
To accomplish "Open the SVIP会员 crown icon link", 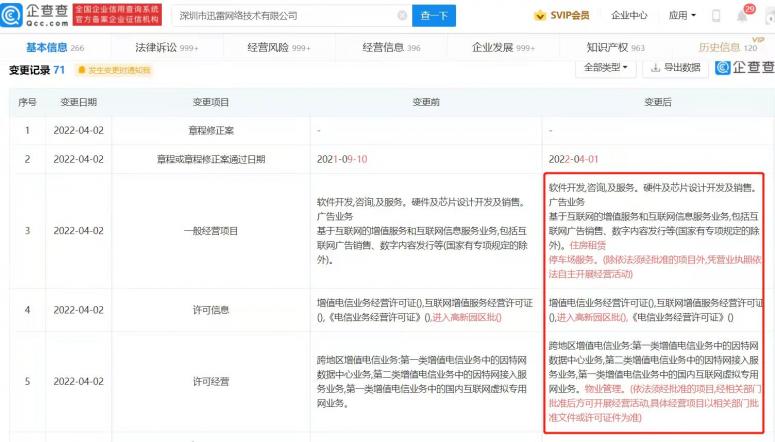I will tap(561, 15).
